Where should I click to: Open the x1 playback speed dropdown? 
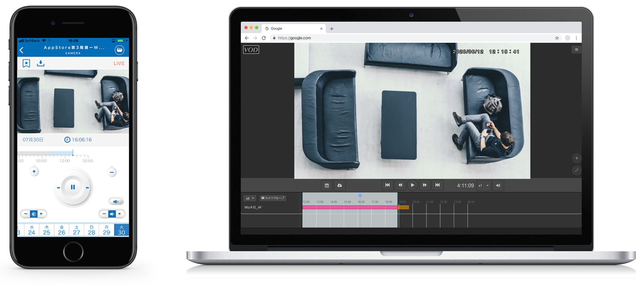(484, 185)
